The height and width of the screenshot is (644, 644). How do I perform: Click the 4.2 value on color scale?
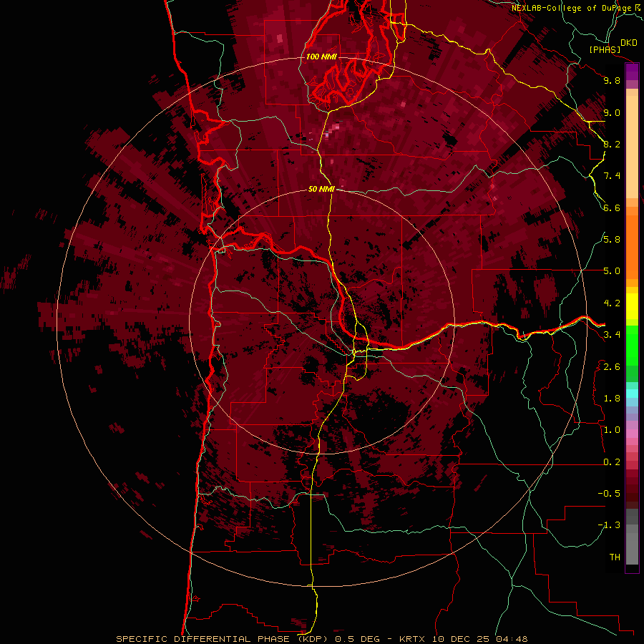pyautogui.click(x=612, y=303)
